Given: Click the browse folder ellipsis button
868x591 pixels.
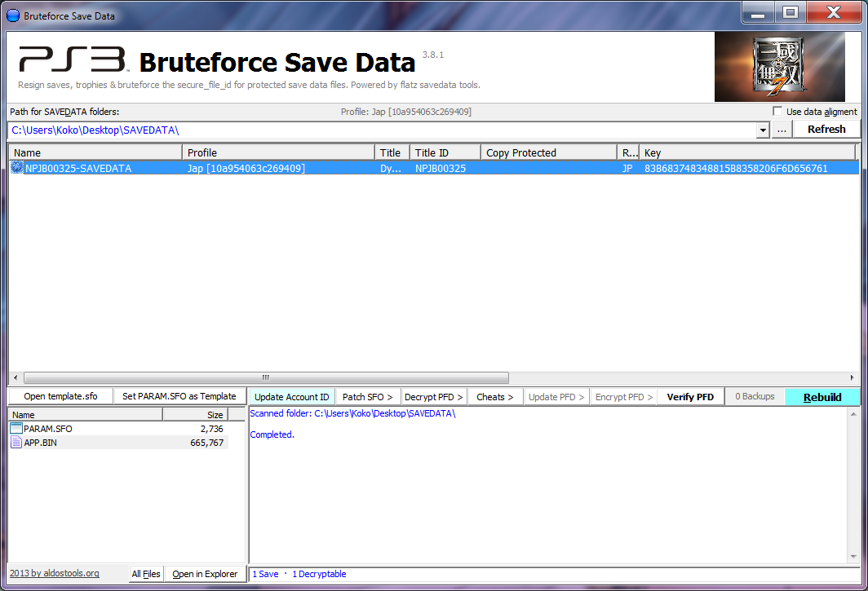Looking at the screenshot, I should point(782,130).
